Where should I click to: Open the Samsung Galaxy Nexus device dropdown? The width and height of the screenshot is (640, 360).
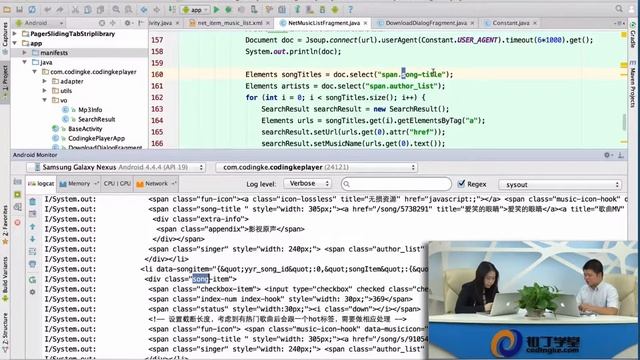(x=116, y=167)
